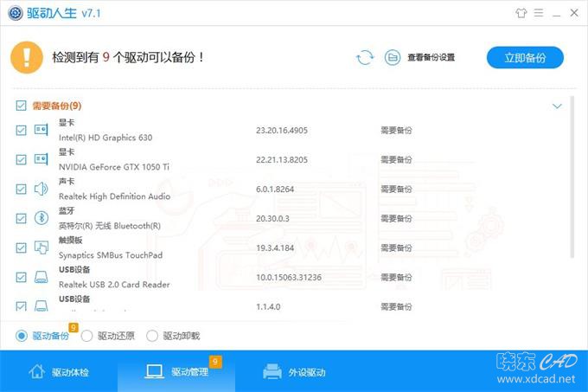588x392 pixels.
Task: Click the text NVIDIA GeForce GTX 1050 Ti
Action: click(x=114, y=167)
